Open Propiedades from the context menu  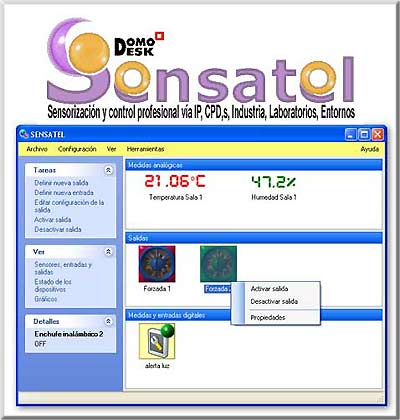coord(268,318)
